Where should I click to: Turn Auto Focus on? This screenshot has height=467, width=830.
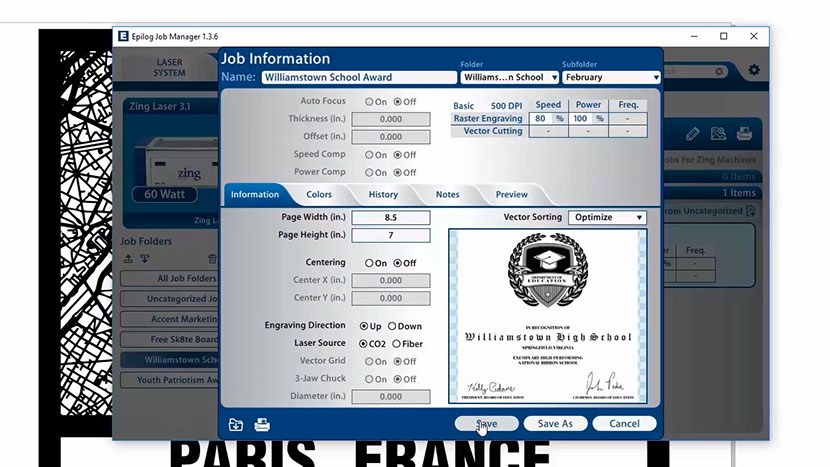click(369, 102)
